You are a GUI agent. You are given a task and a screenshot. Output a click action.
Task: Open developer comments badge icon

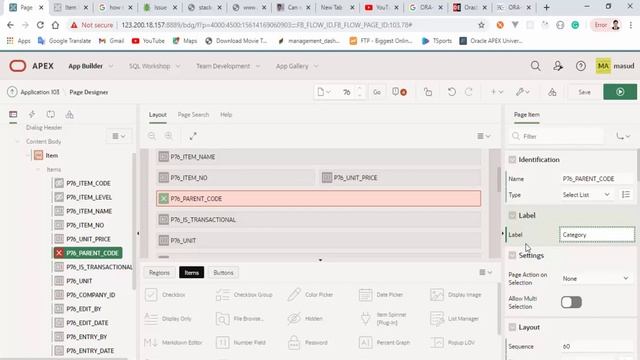point(399,92)
